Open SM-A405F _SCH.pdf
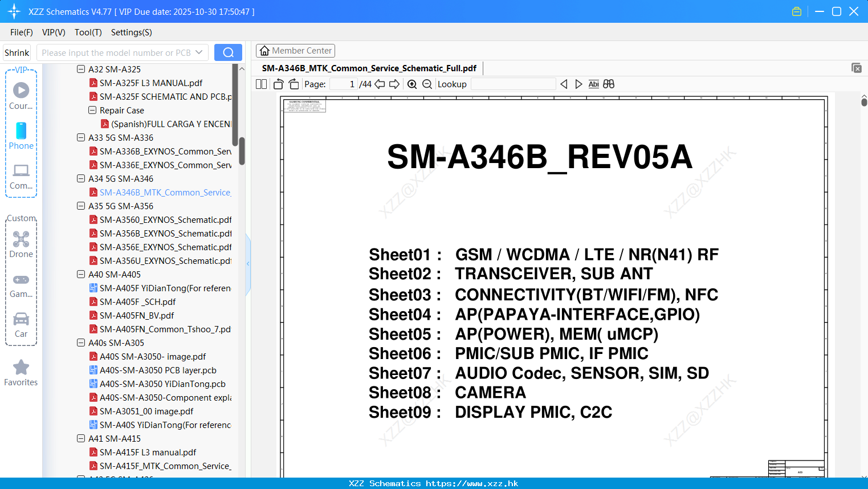The image size is (868, 489). point(137,301)
